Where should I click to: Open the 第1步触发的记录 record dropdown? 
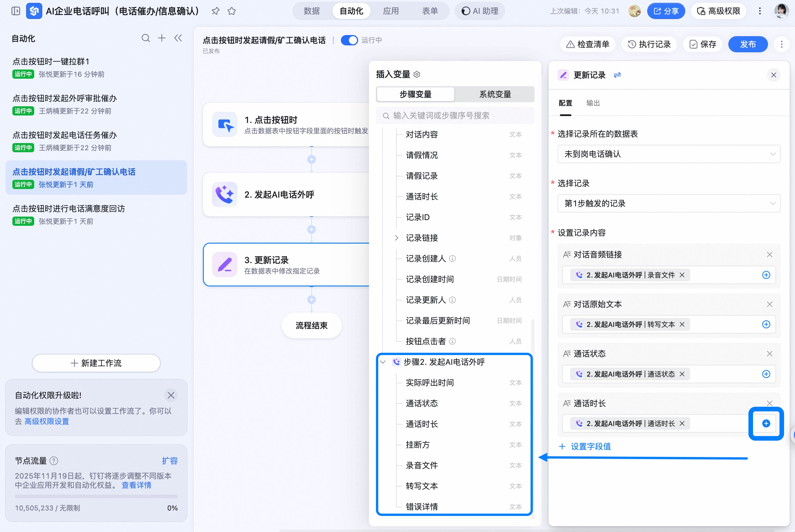pos(668,203)
